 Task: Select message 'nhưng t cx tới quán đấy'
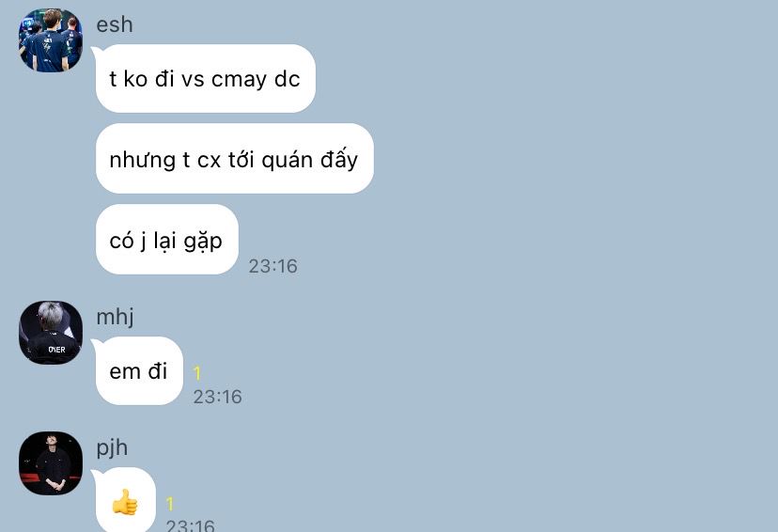pos(235,159)
